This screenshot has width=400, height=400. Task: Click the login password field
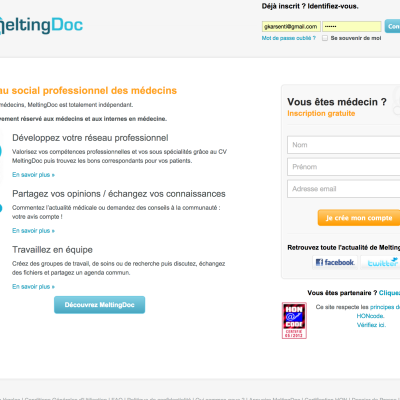coord(352,26)
